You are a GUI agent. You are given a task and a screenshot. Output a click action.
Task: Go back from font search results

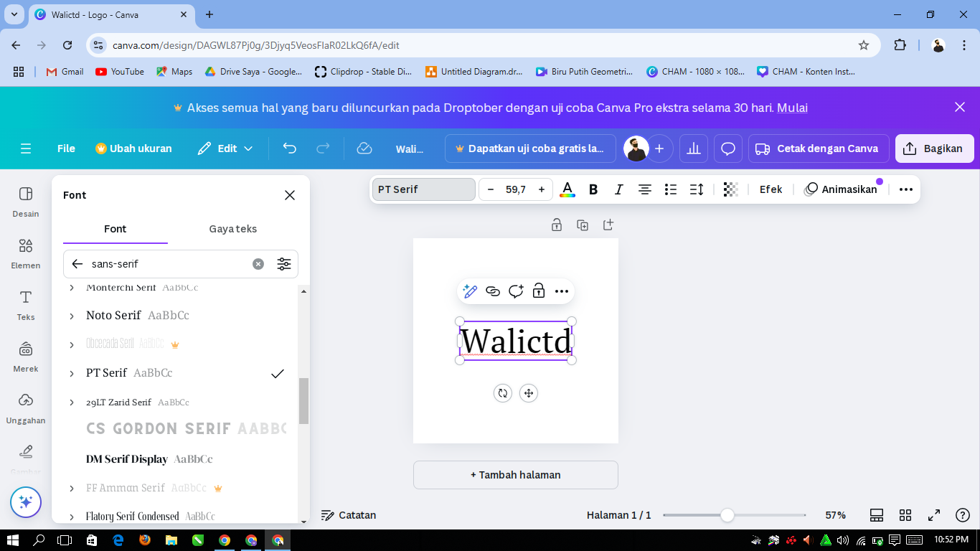tap(77, 264)
